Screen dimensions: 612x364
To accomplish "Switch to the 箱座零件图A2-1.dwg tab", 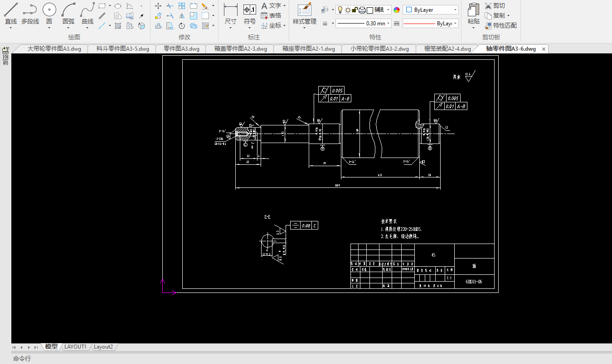I will tap(308, 49).
